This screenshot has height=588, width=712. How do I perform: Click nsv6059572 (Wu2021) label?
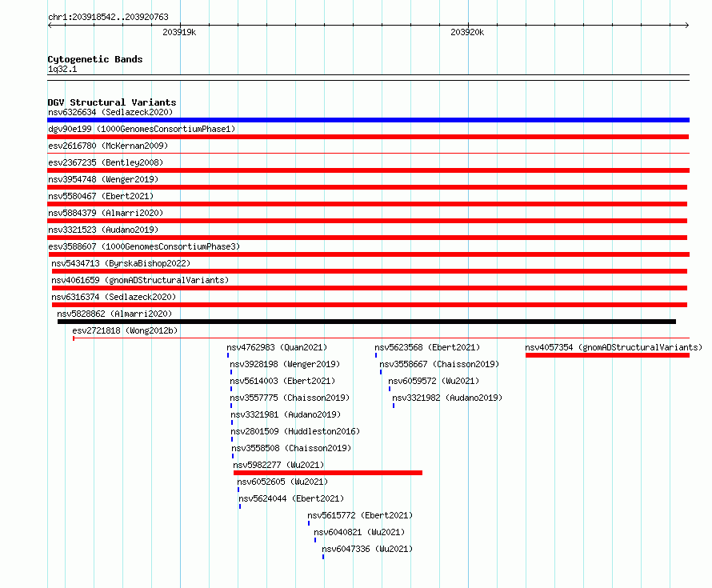coord(434,381)
